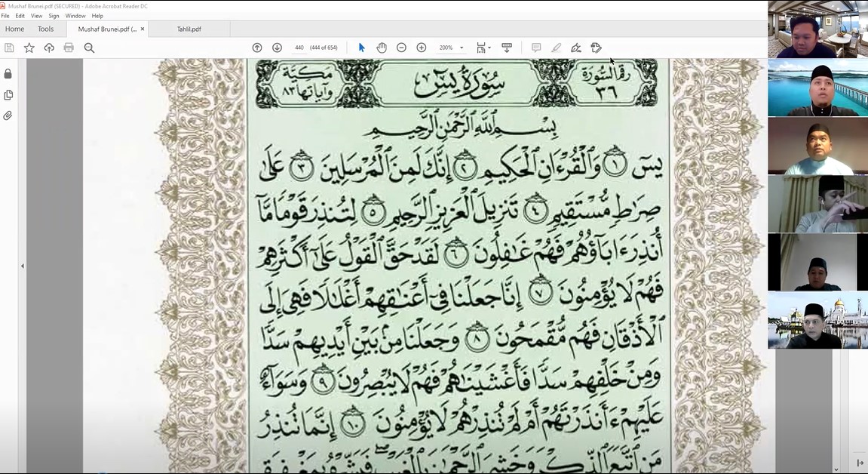Zoom out with minus icon
This screenshot has width=868, height=474.
coord(401,48)
